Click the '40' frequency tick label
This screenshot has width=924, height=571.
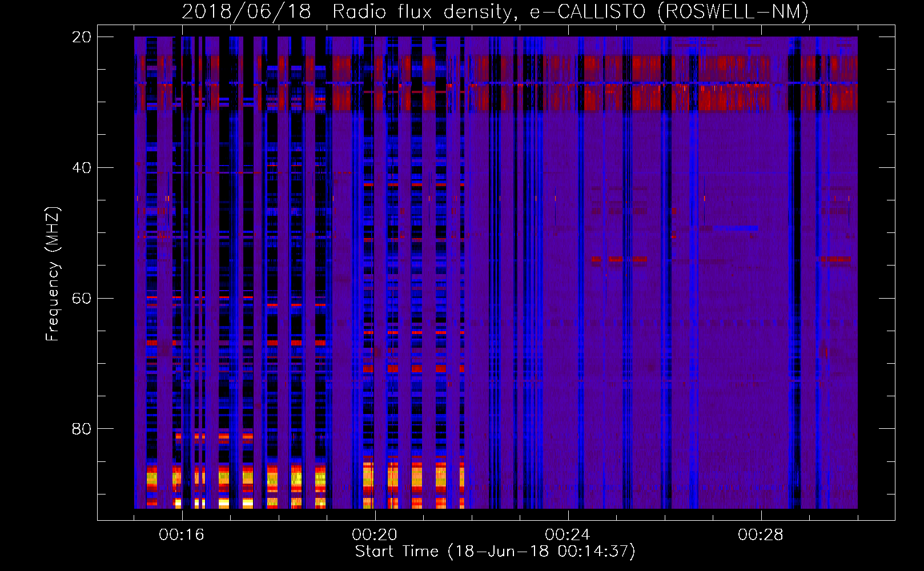click(82, 168)
